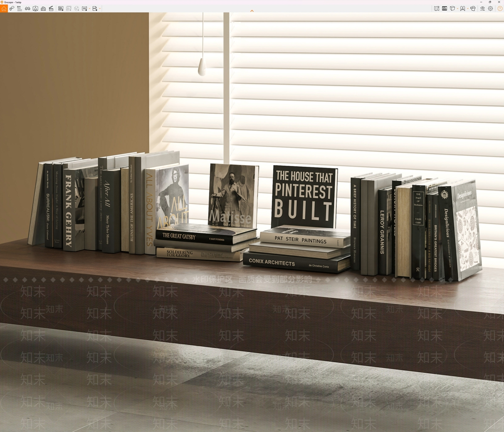
Task: Restore down the Enscape window
Action: 490,2
